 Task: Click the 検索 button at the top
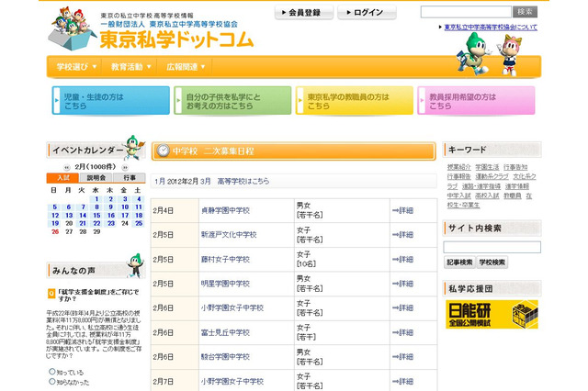point(525,12)
